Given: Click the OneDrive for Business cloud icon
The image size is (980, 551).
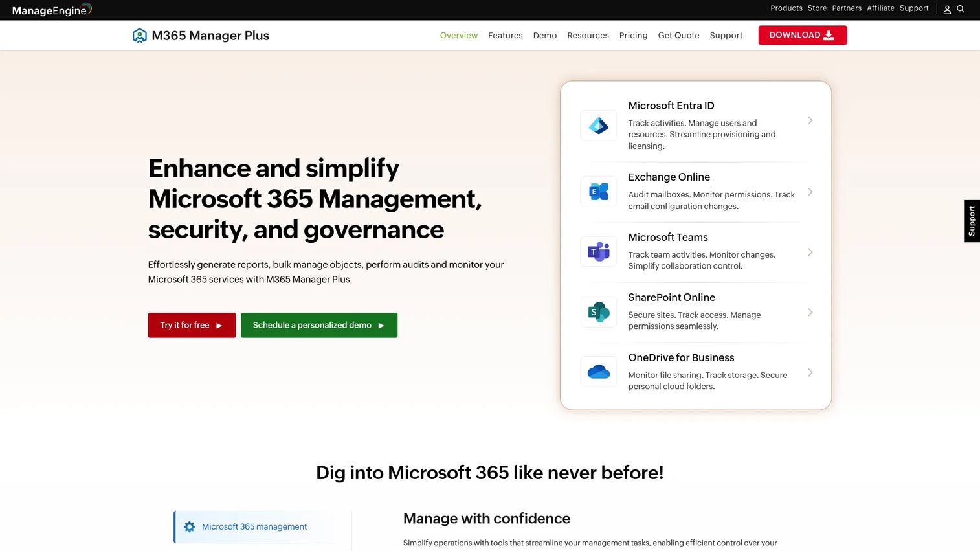Looking at the screenshot, I should 599,372.
